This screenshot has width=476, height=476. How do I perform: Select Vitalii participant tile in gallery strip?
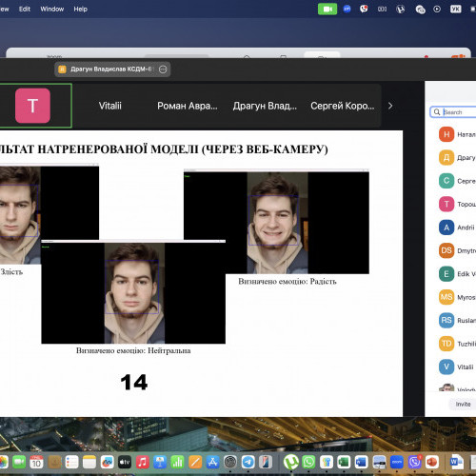pos(109,106)
